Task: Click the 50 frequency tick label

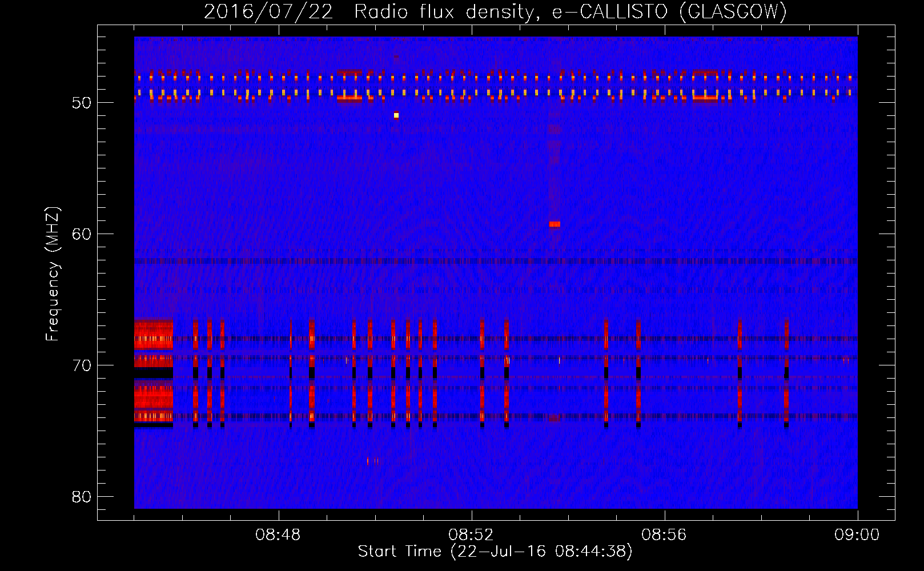Action: (82, 103)
